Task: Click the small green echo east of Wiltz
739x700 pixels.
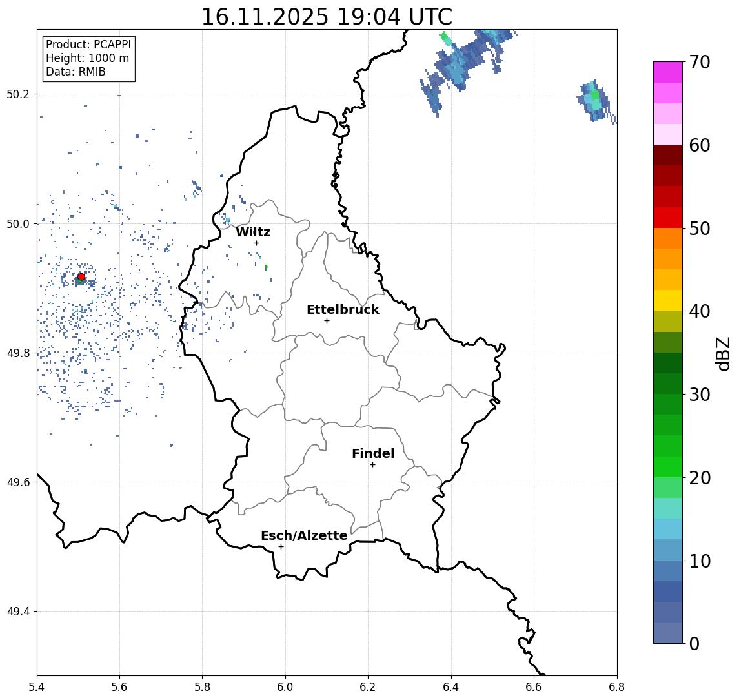Action: pyautogui.click(x=267, y=267)
